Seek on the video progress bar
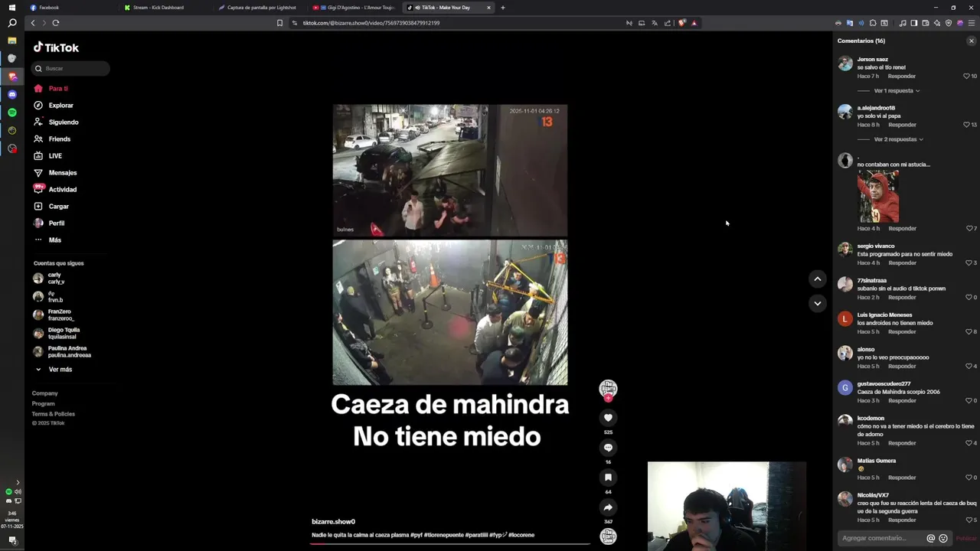 [x=449, y=544]
